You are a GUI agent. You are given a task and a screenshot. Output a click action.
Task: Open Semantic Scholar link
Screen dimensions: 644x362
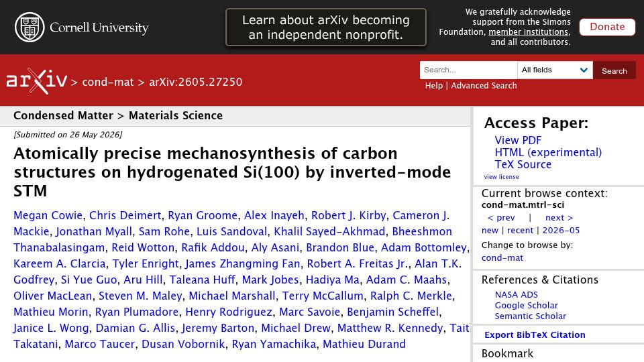click(530, 316)
